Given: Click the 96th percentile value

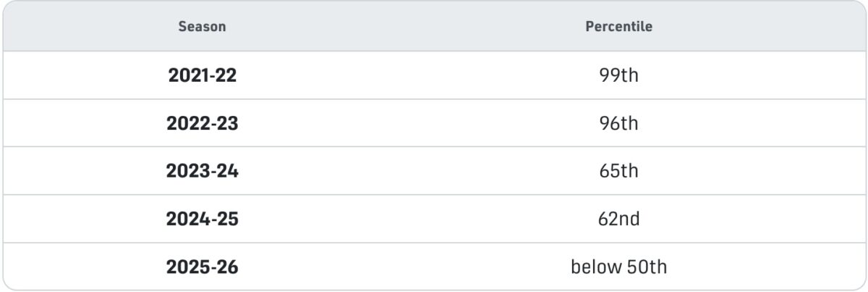Looking at the screenshot, I should (x=618, y=124).
